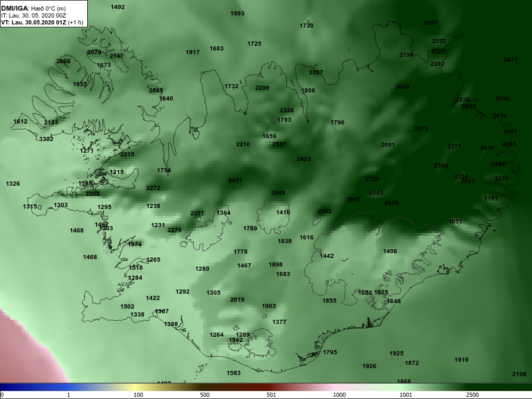
Task: Click the map value 2019
Action: click(237, 300)
